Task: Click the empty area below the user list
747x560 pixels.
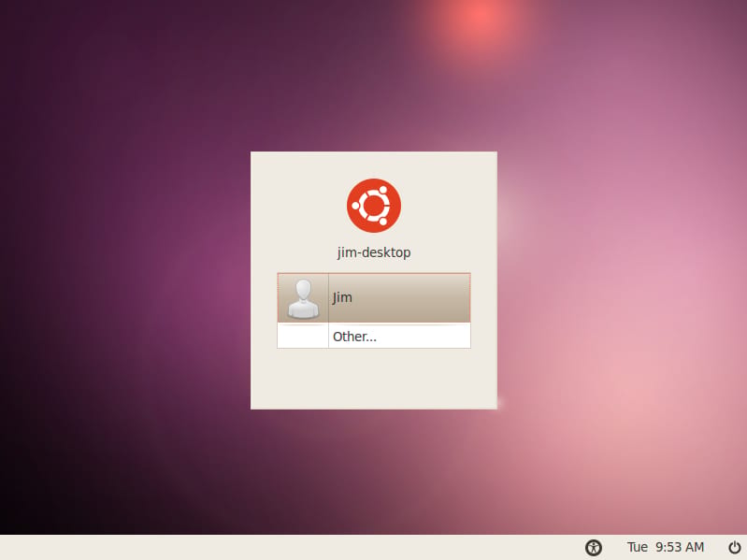Action: 374,379
